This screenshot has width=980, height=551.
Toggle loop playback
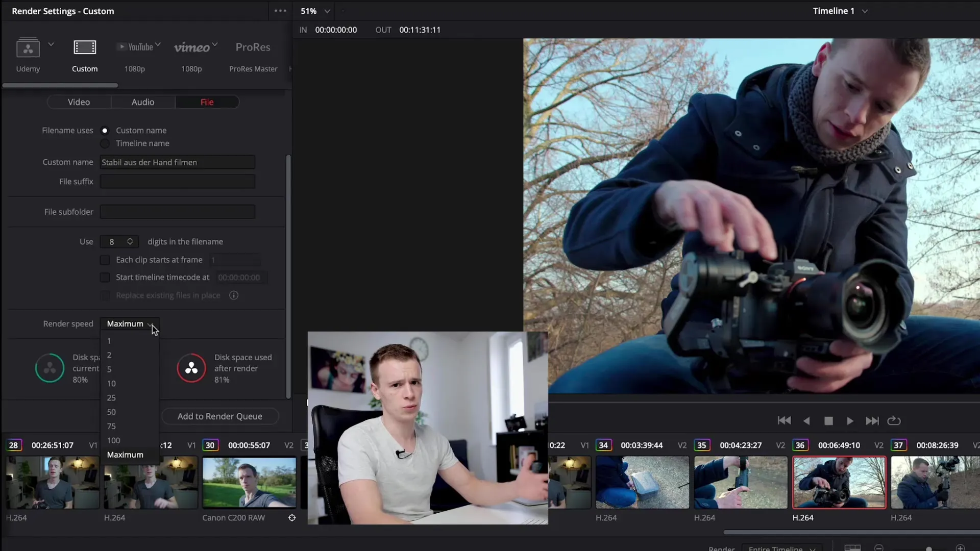(894, 421)
